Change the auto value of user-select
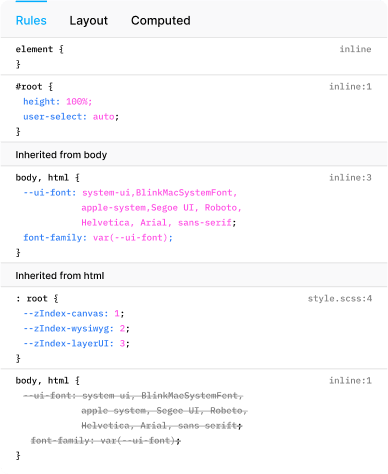Image resolution: width=388 pixels, height=474 pixels. coord(103,117)
